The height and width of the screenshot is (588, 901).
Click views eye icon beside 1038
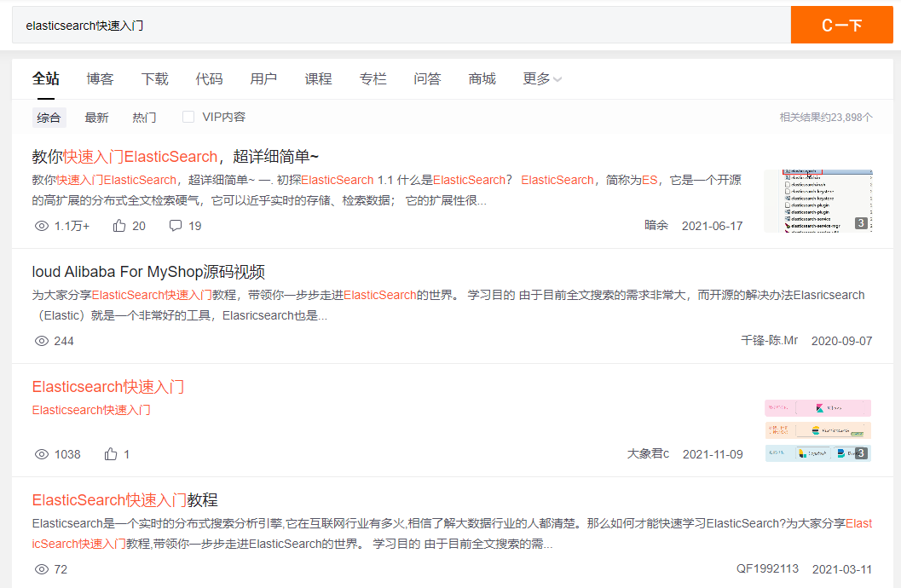click(x=42, y=454)
